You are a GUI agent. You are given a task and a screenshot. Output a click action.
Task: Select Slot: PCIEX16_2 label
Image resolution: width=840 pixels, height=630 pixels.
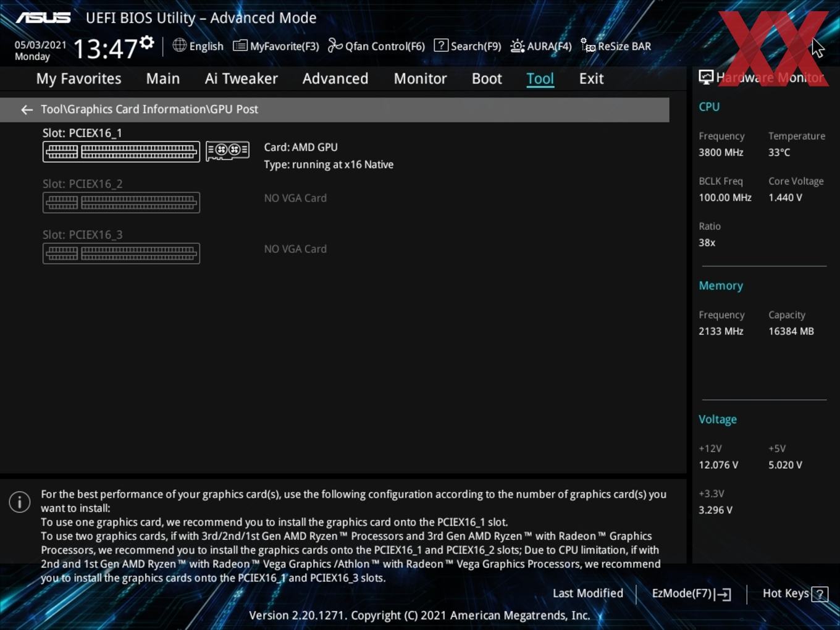tap(82, 184)
